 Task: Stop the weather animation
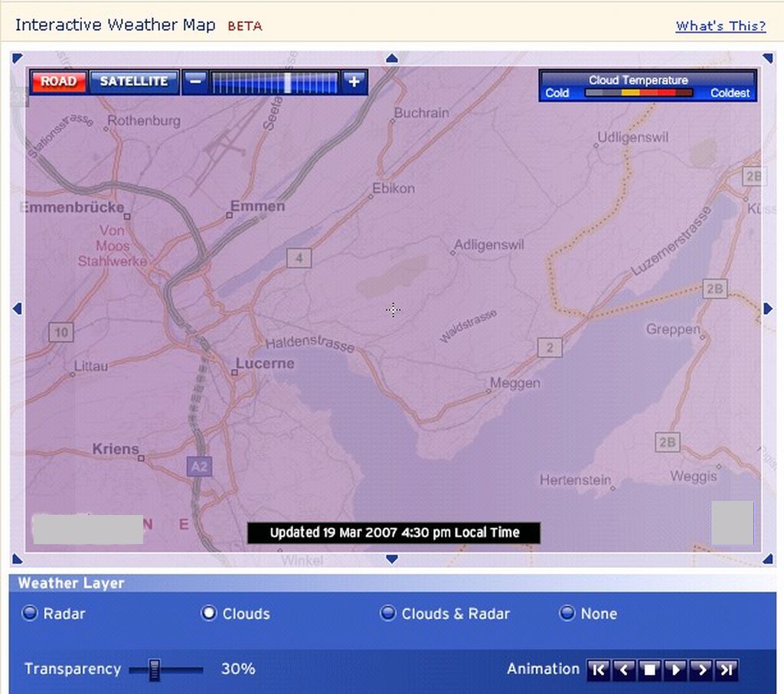[x=649, y=670]
